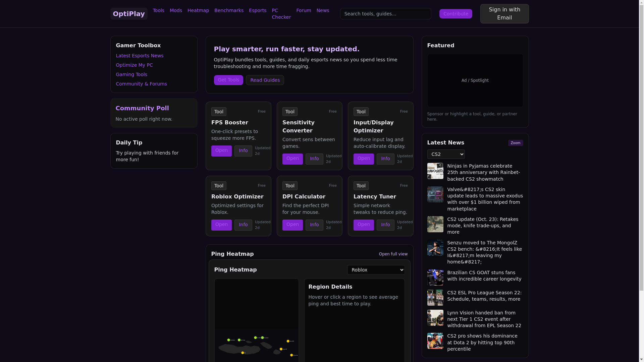Open Ninjas in Pyjamas anniversary news thumbnail

tap(435, 171)
